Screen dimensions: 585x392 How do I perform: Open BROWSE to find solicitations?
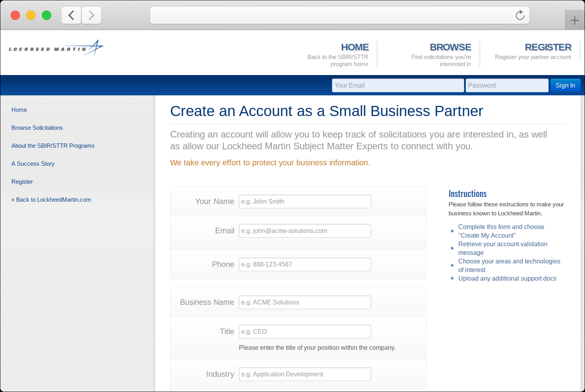450,47
